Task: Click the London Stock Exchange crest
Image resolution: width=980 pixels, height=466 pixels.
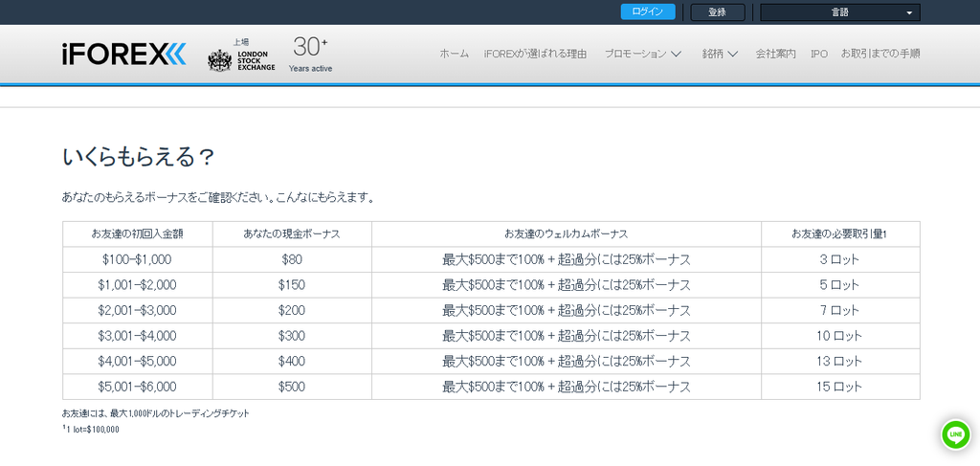Action: tap(219, 60)
